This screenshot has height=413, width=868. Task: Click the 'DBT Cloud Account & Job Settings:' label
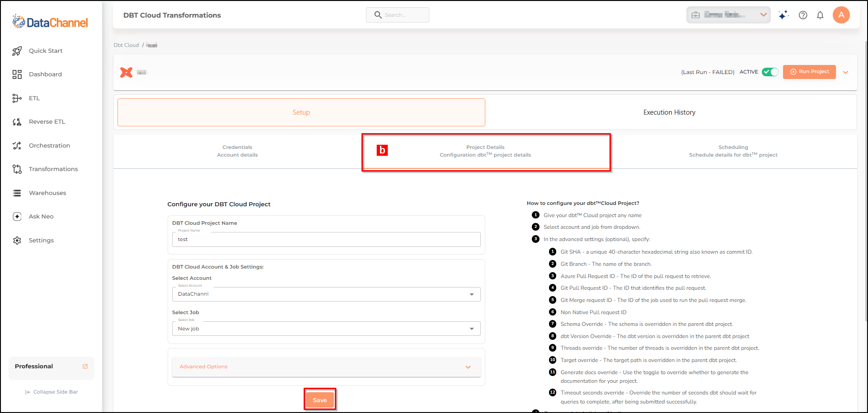coord(218,267)
